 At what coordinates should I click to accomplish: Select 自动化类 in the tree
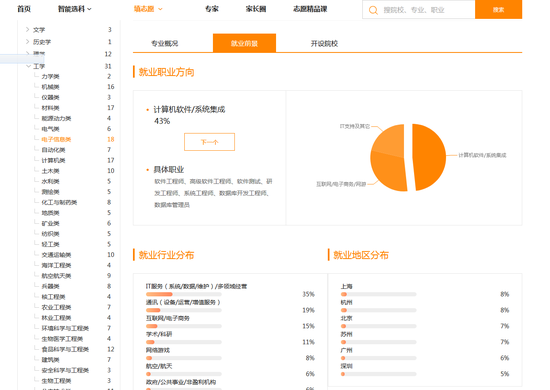[x=53, y=150]
